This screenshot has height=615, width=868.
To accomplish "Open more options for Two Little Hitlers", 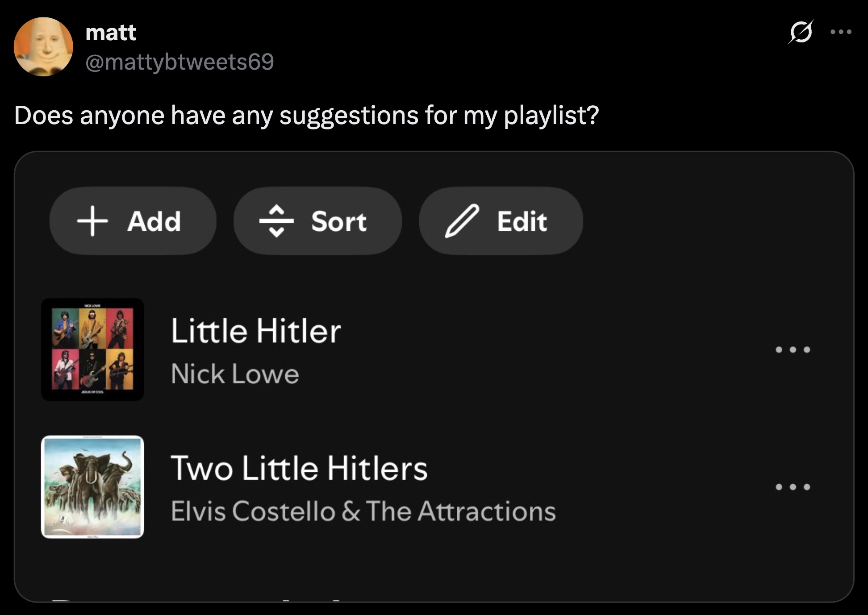I will [x=793, y=487].
